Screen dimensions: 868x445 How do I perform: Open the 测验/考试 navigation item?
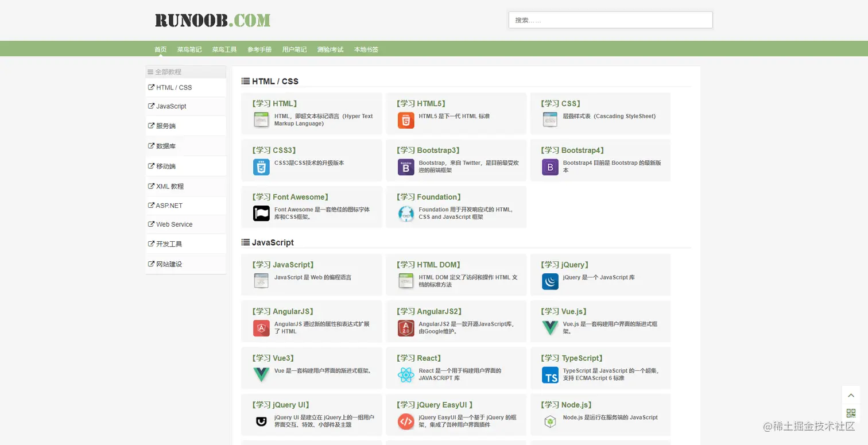330,49
